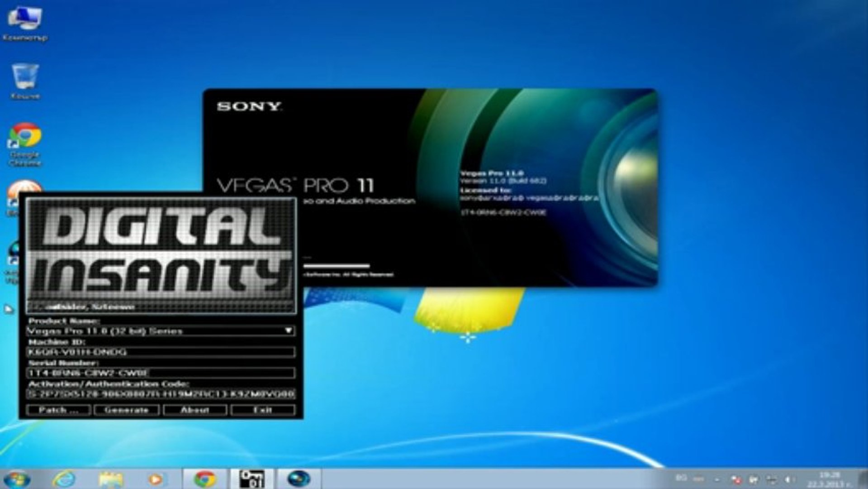Open the Computer desktop icon

pyautogui.click(x=25, y=24)
